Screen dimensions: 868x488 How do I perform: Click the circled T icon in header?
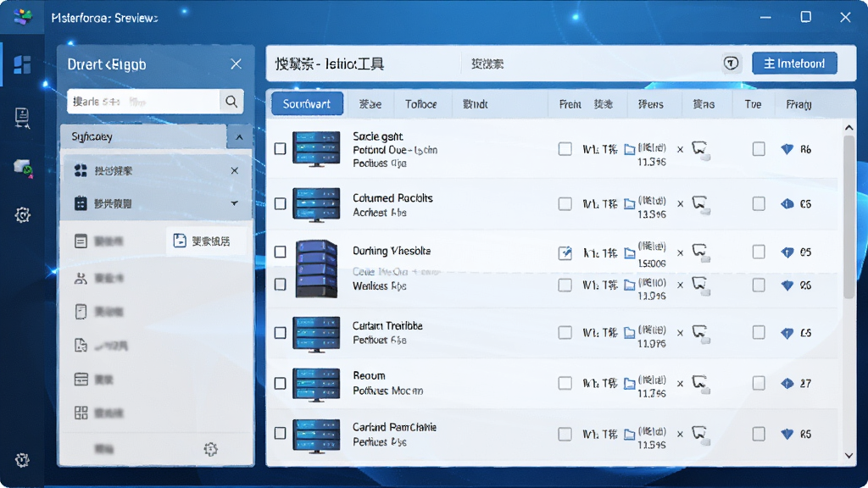pyautogui.click(x=732, y=63)
